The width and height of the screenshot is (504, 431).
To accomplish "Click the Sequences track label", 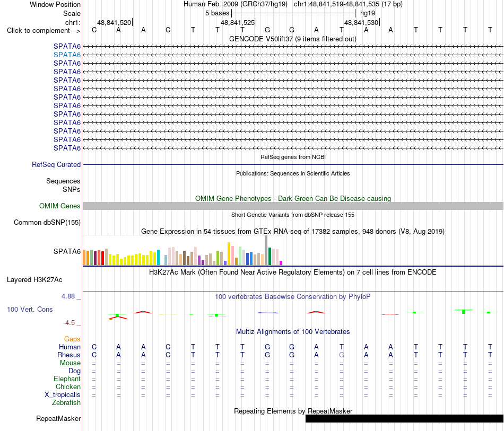I will (x=63, y=181).
